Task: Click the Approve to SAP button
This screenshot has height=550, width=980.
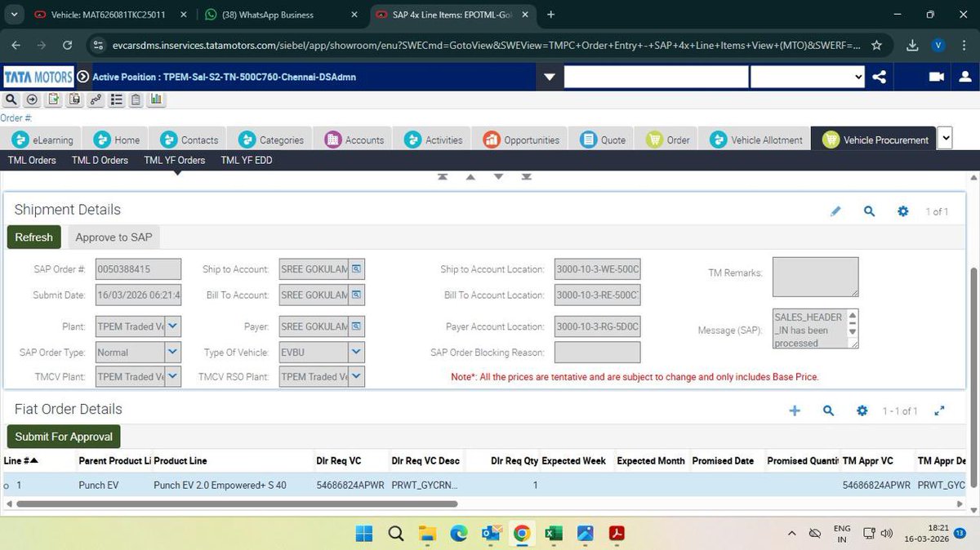Action: (x=114, y=237)
